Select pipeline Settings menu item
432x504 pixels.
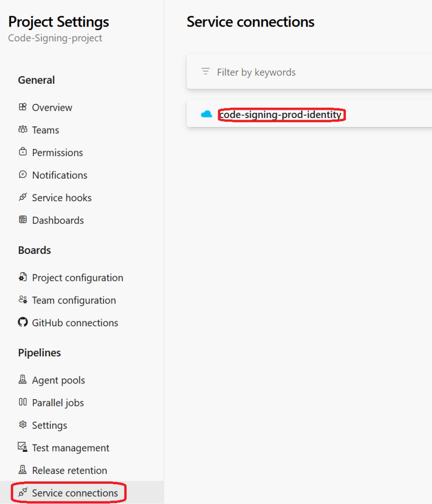tap(49, 425)
